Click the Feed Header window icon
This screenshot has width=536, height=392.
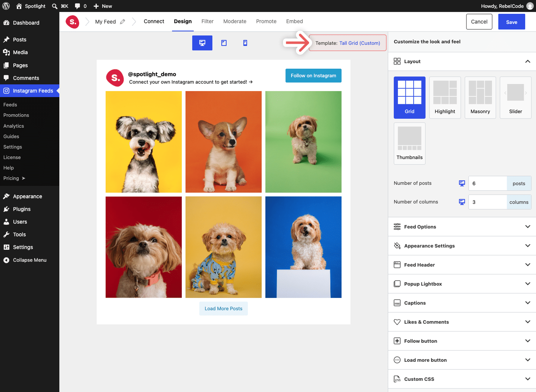(x=397, y=265)
